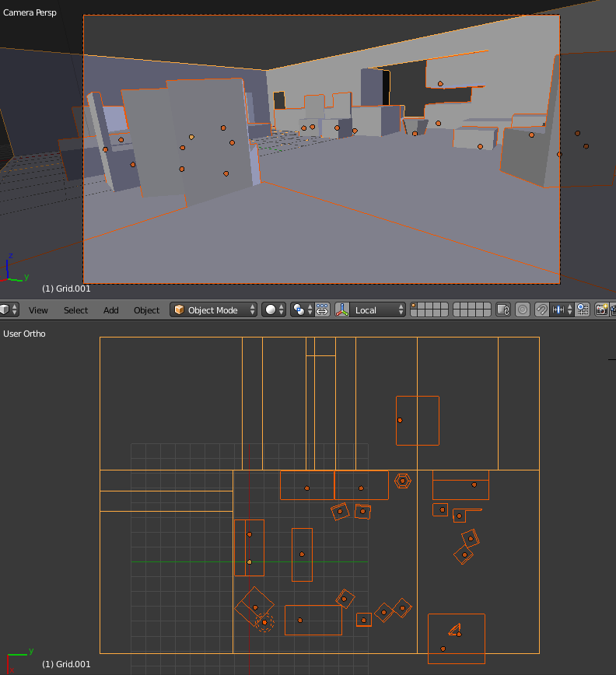Screen dimensions: 616x675
Task: Open the Object menu
Action: (146, 310)
